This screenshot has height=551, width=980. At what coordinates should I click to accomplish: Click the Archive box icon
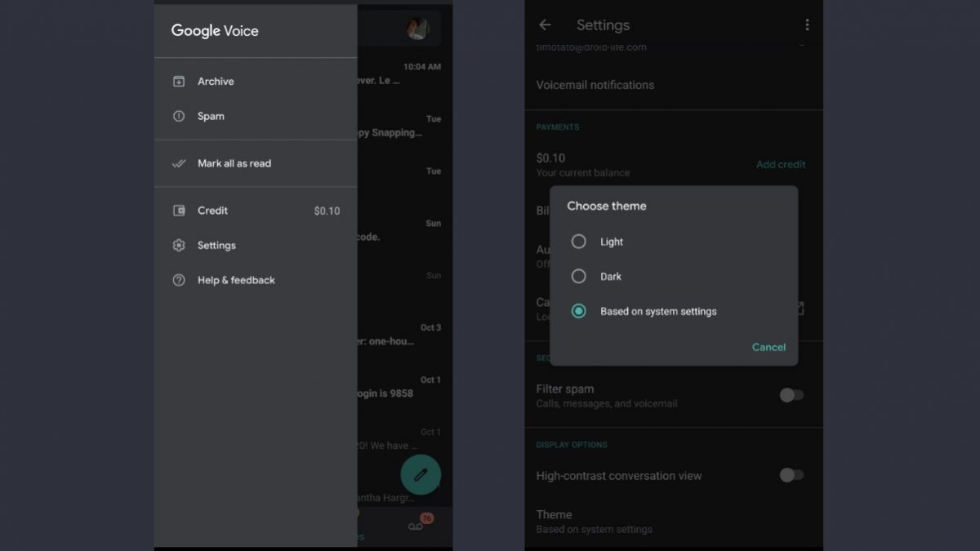[179, 82]
